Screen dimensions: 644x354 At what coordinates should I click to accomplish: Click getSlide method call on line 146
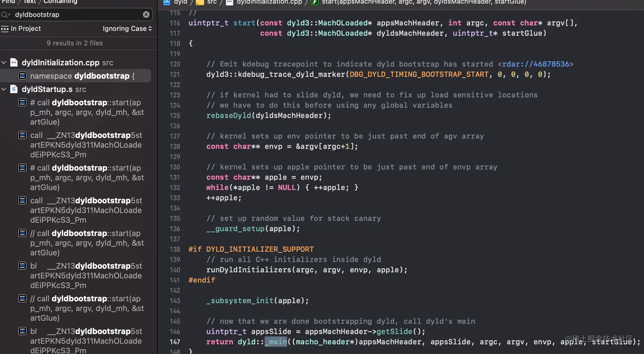click(x=394, y=331)
